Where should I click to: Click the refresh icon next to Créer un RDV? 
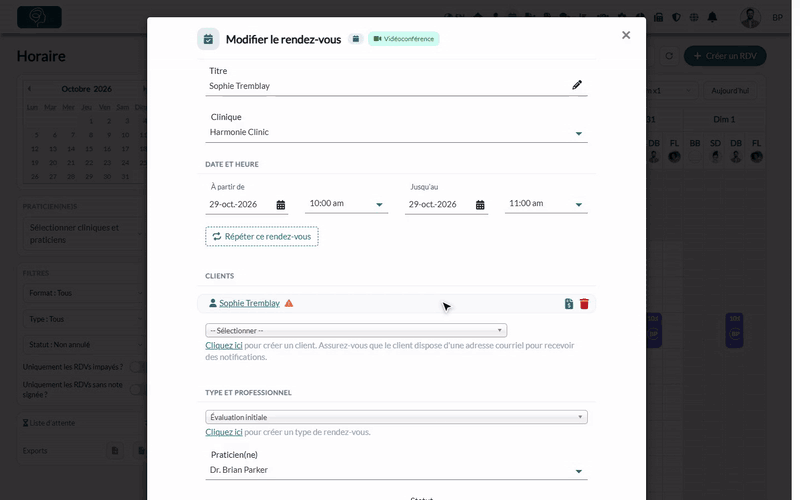click(x=669, y=56)
